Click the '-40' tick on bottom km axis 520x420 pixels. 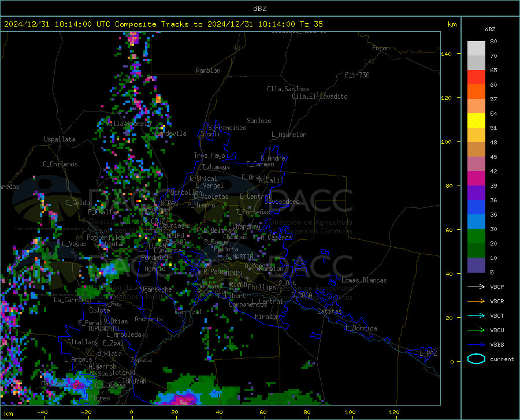(x=42, y=412)
